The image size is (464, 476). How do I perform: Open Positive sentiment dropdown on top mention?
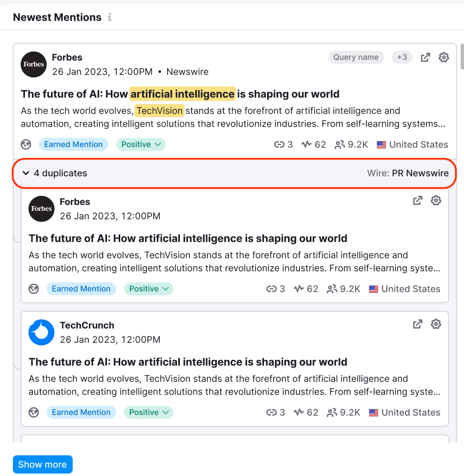pyautogui.click(x=141, y=144)
